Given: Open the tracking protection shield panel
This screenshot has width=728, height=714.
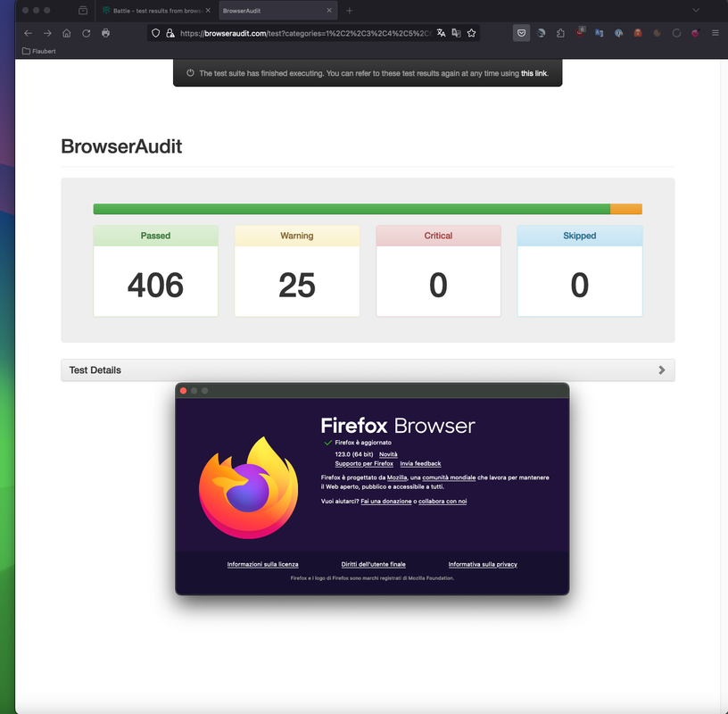Looking at the screenshot, I should click(x=156, y=33).
